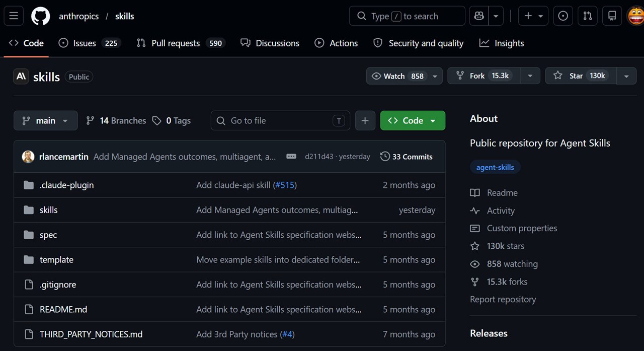The height and width of the screenshot is (351, 644).
Task: Click the Anthropic repository avatar icon
Action: click(21, 77)
